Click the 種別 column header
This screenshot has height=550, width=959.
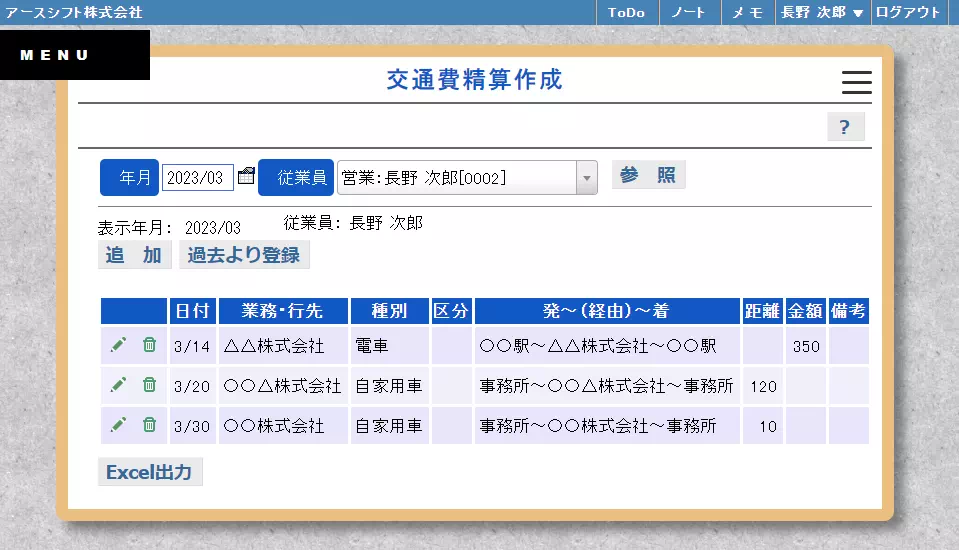coord(390,311)
